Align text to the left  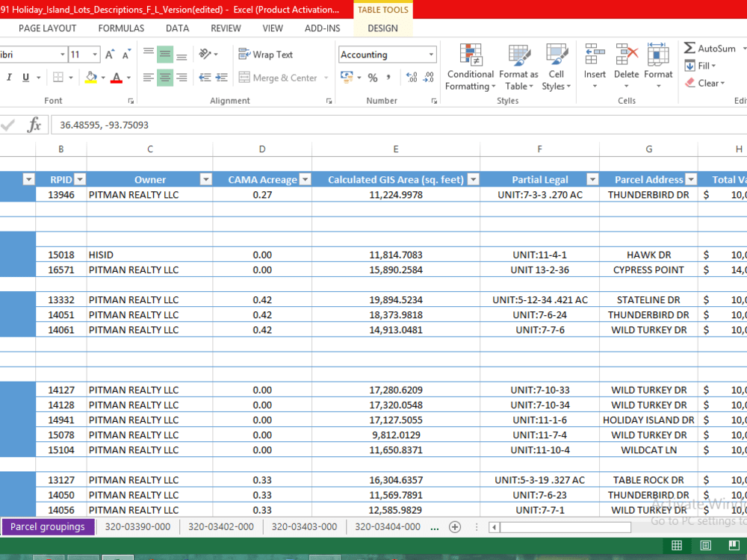149,77
